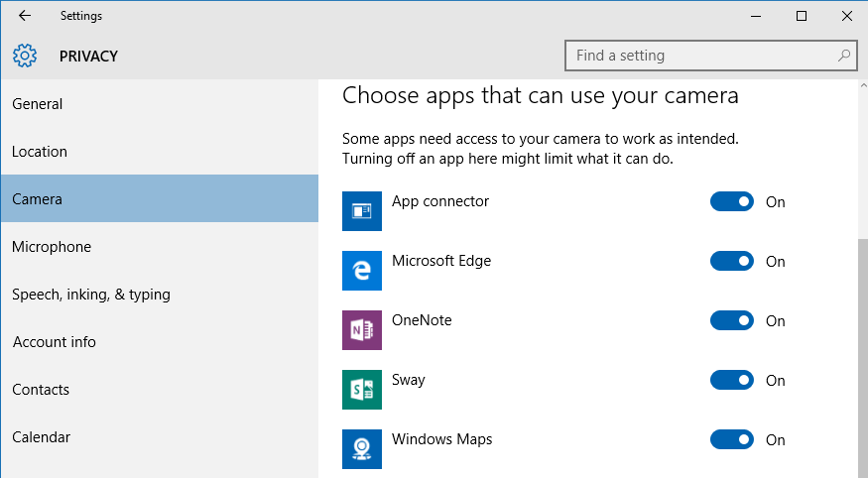Viewport: 868px width, 478px height.
Task: Click the search magnifier icon
Action: 843,56
